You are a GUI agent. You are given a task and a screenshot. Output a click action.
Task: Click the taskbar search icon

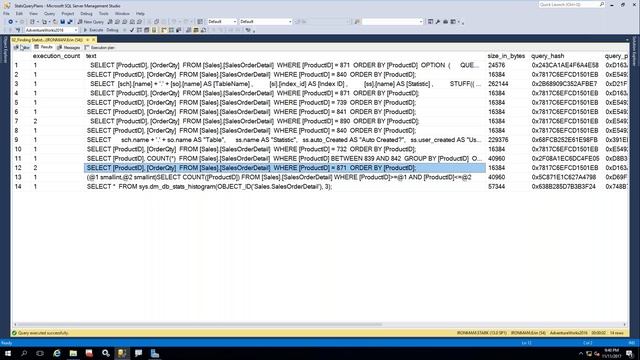(x=24, y=353)
